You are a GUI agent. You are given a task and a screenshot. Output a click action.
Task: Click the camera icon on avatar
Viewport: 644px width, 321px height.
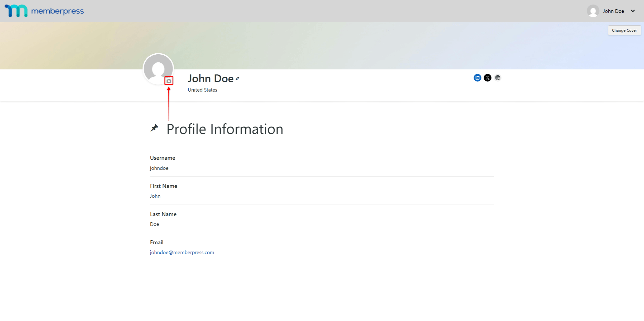point(169,81)
